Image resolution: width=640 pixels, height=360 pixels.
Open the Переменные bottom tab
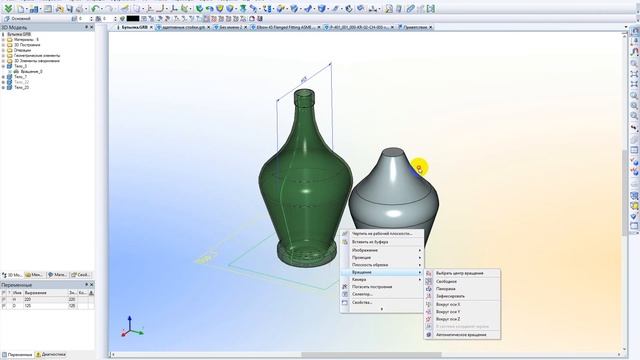click(x=17, y=355)
